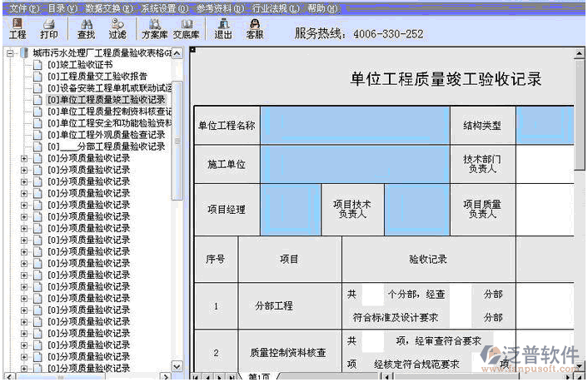The width and height of the screenshot is (588, 382).
Task: Click the document icon beside [0]单位工程外观质量检查记录
Action: coord(37,135)
